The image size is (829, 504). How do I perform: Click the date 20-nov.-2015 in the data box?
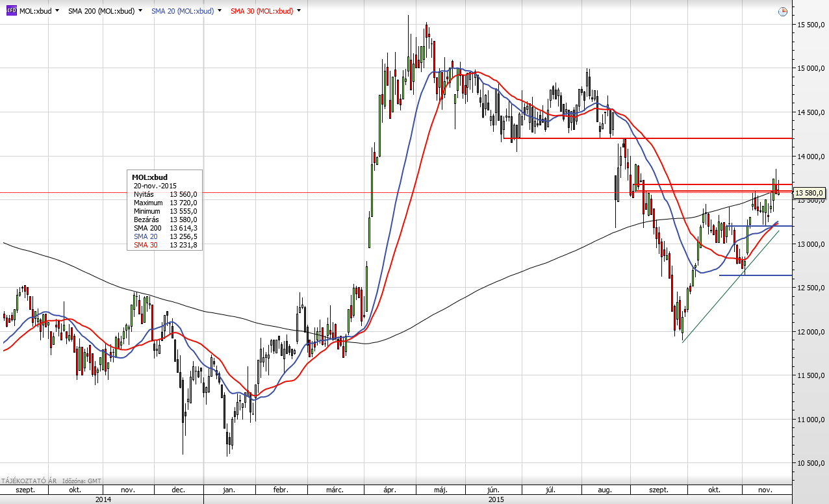click(x=154, y=186)
